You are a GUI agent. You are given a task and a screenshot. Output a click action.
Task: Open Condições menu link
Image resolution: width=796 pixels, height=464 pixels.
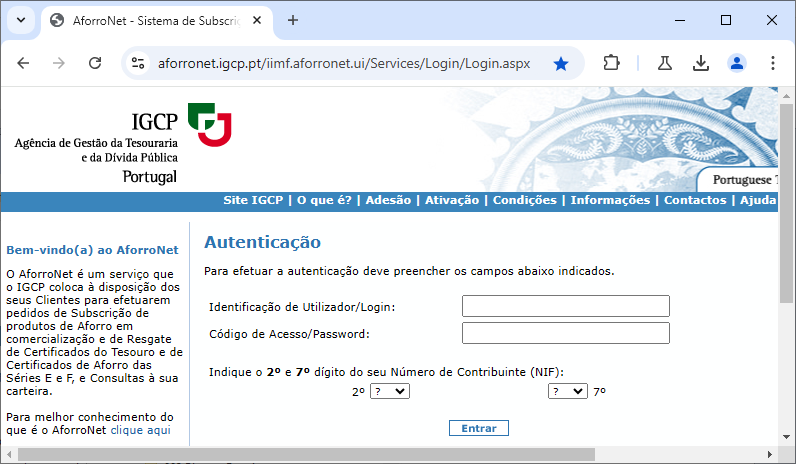pyautogui.click(x=525, y=200)
